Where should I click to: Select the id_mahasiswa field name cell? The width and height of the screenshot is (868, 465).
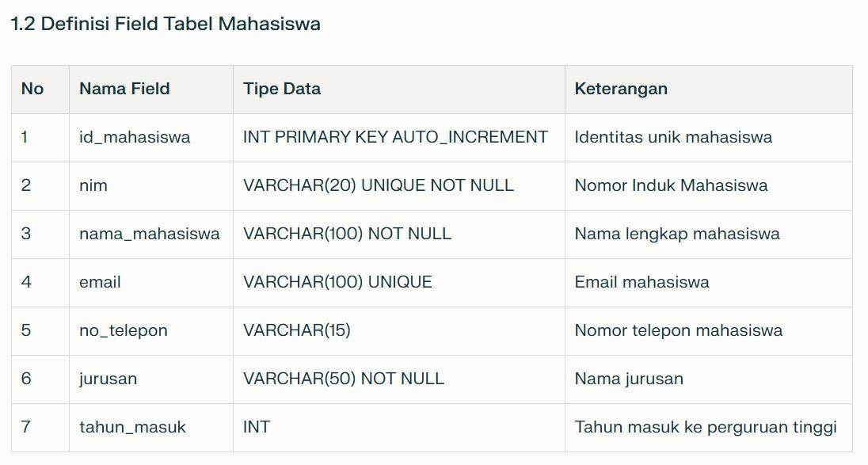[135, 137]
